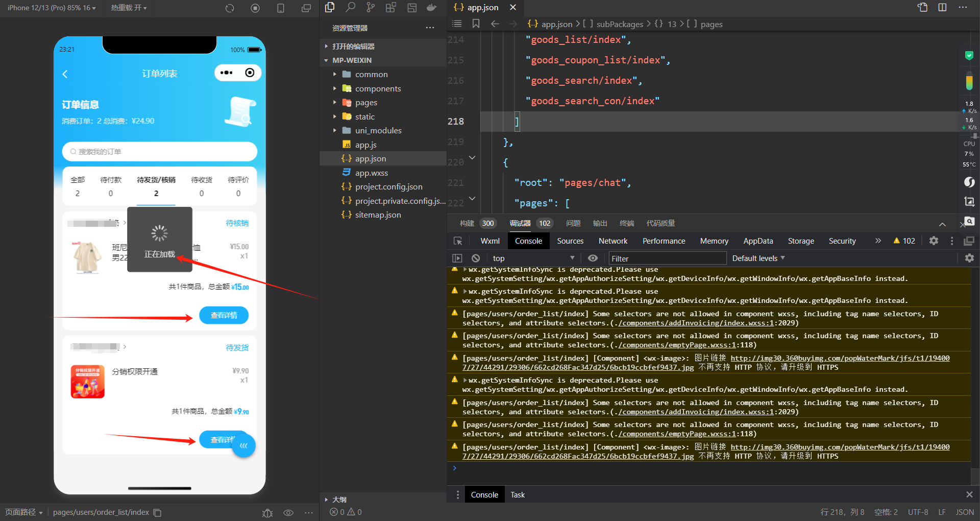Switch to the AppData tab
Viewport: 980px width, 521px height.
click(758, 241)
